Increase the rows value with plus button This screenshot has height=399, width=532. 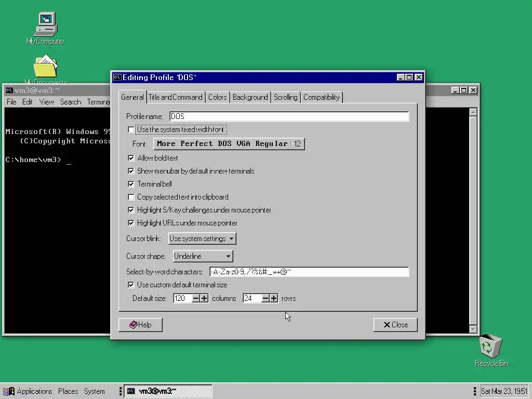[274, 298]
